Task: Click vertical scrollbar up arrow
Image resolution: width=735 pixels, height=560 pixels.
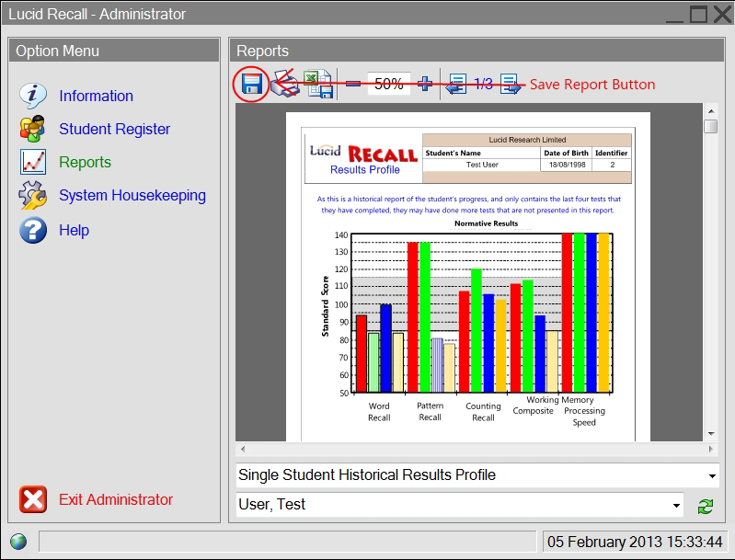Action: (711, 111)
